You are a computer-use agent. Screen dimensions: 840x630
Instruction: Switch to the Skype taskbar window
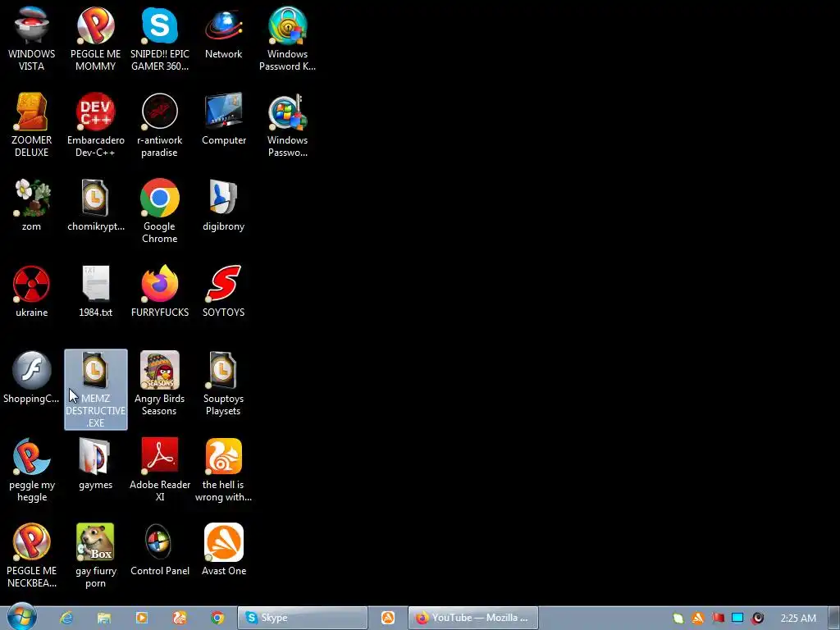(x=303, y=618)
